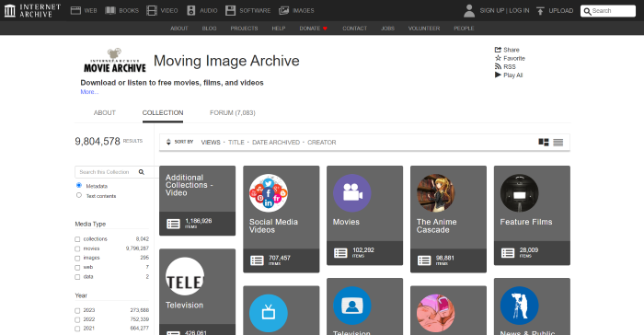Open the Video filmstrip icon
The width and height of the screenshot is (644, 335).
[x=152, y=10]
